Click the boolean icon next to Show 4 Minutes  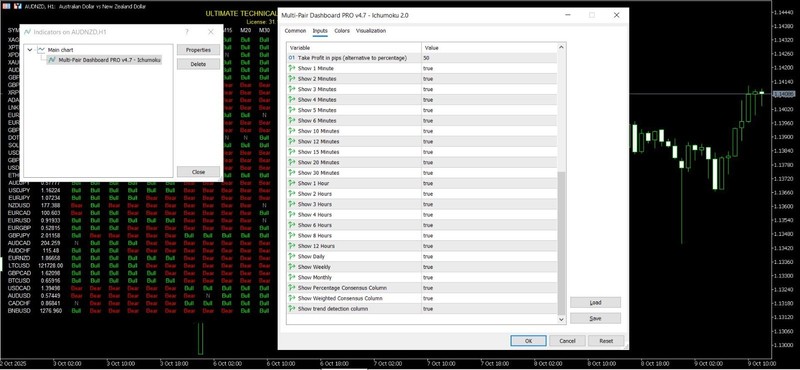[x=292, y=100]
